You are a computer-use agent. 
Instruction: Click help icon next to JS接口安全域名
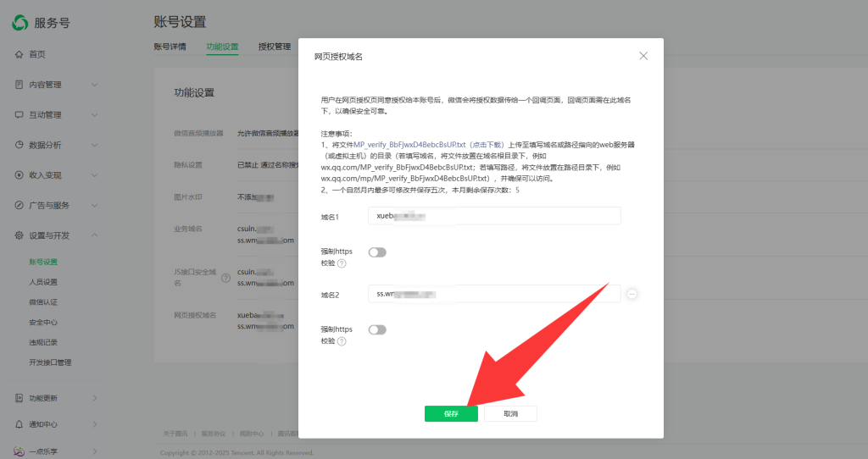[x=225, y=278]
